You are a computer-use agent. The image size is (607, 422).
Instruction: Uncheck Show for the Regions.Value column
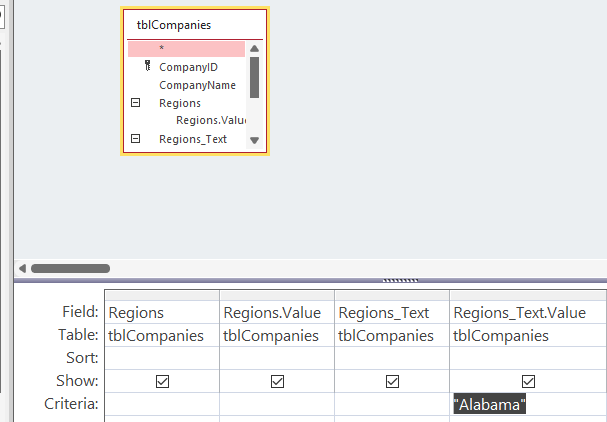[x=277, y=381]
